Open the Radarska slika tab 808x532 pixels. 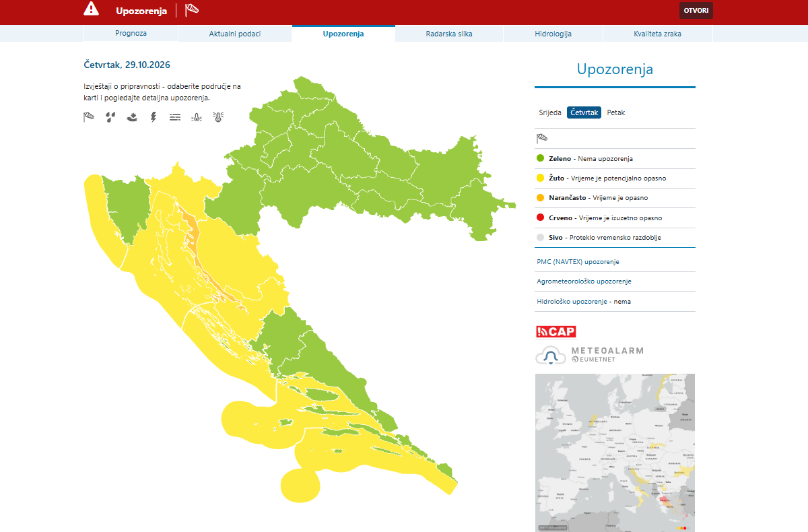[x=449, y=34]
